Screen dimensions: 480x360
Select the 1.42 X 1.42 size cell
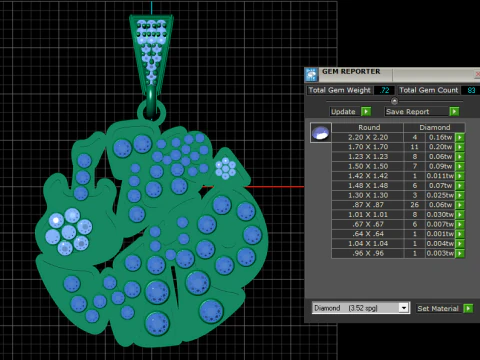coord(368,176)
